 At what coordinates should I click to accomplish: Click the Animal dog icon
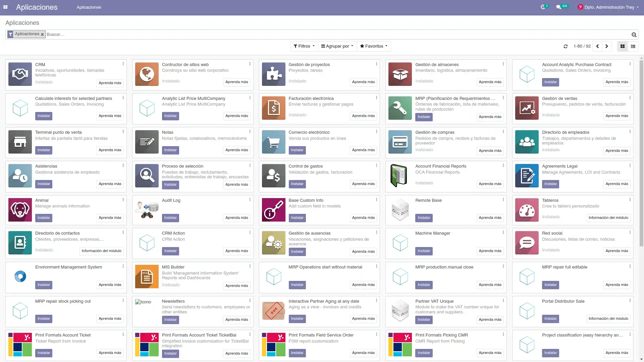(x=20, y=210)
